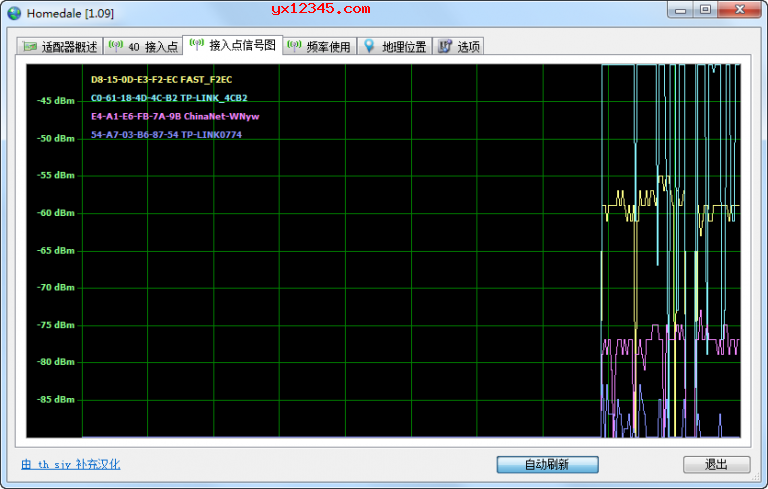Click the -70 dBm axis label
Image resolution: width=768 pixels, height=489 pixels.
(55, 288)
